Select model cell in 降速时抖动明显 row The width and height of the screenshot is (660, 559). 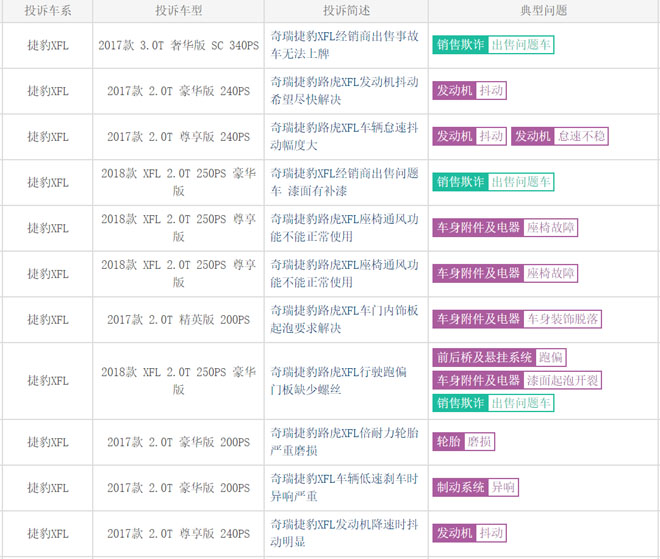178,534
